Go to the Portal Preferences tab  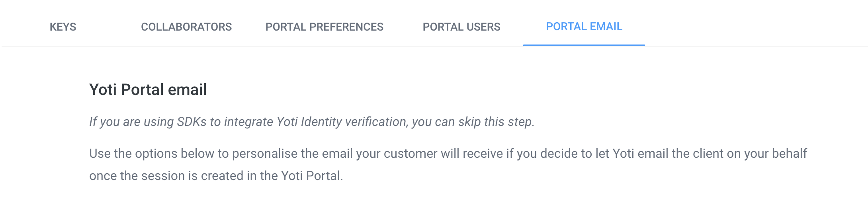click(x=324, y=27)
